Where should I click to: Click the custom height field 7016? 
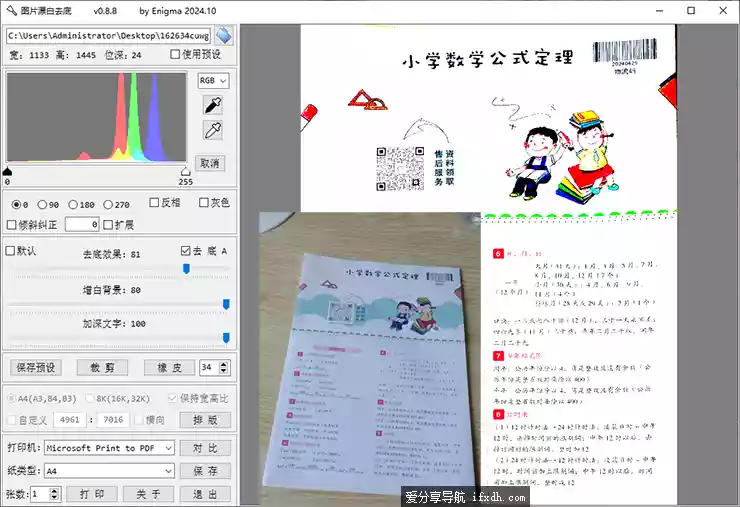point(113,420)
